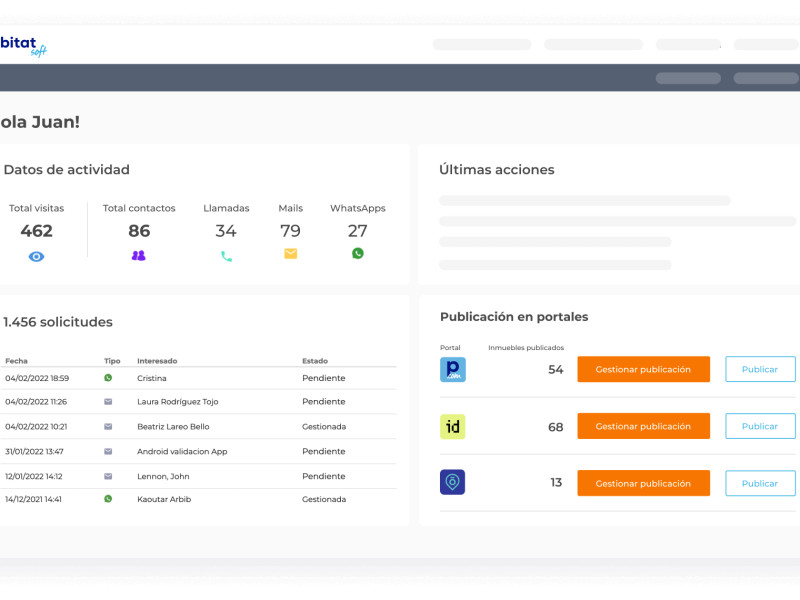The width and height of the screenshot is (800, 600).
Task: Click the Habitat Soft logo
Action: [x=24, y=45]
